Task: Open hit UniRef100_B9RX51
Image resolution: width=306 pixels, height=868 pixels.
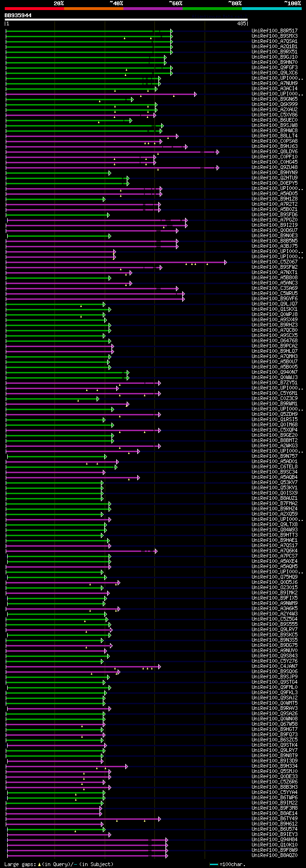Action: (x=274, y=52)
